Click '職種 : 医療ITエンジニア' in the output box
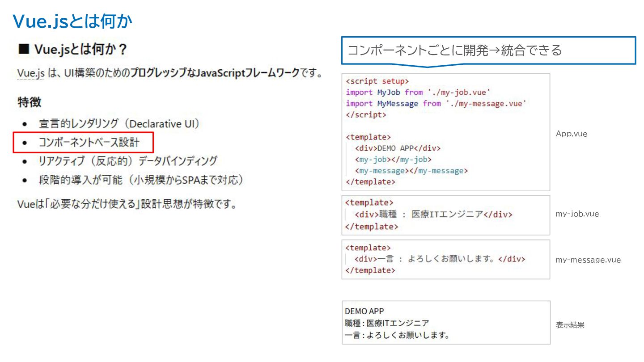Screen dimensions: 644x362 387,323
